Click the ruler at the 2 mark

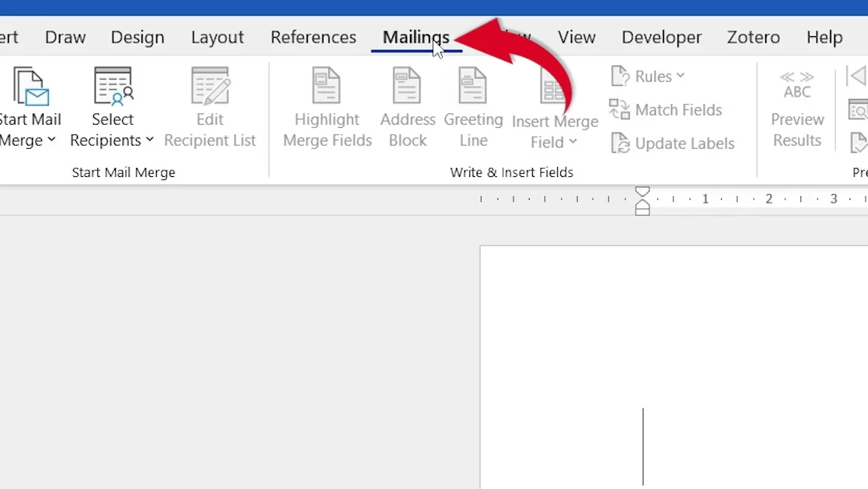[x=768, y=199]
